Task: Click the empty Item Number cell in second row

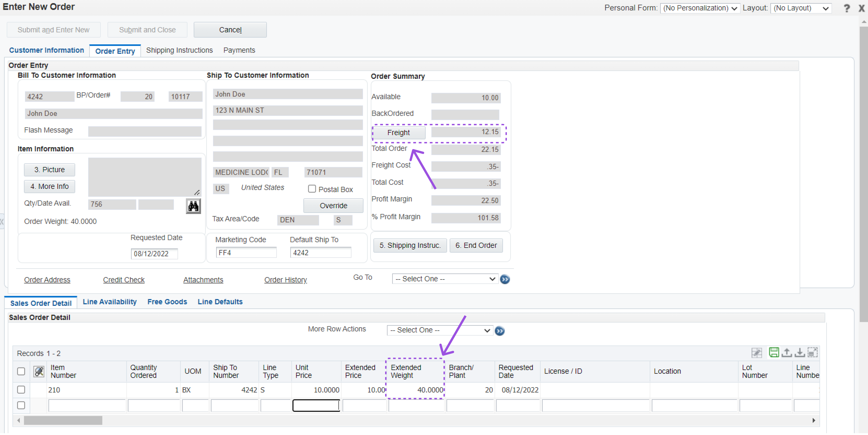Action: [x=87, y=405]
